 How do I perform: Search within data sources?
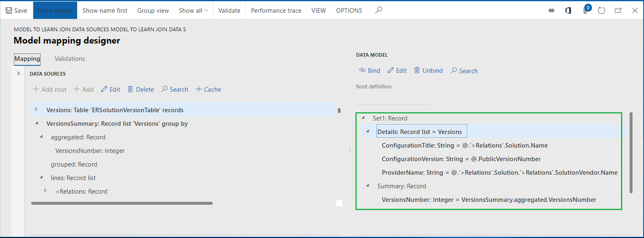tap(174, 90)
